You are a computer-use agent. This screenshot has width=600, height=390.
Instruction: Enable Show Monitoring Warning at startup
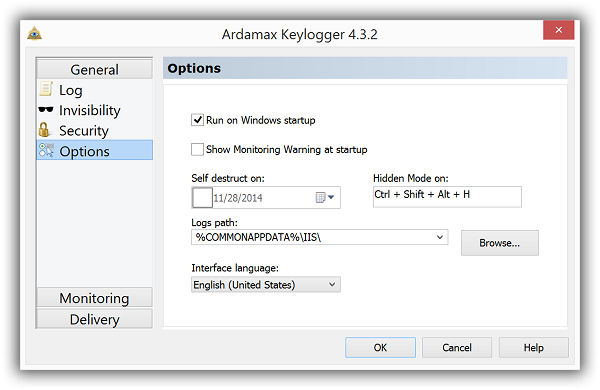(x=197, y=149)
